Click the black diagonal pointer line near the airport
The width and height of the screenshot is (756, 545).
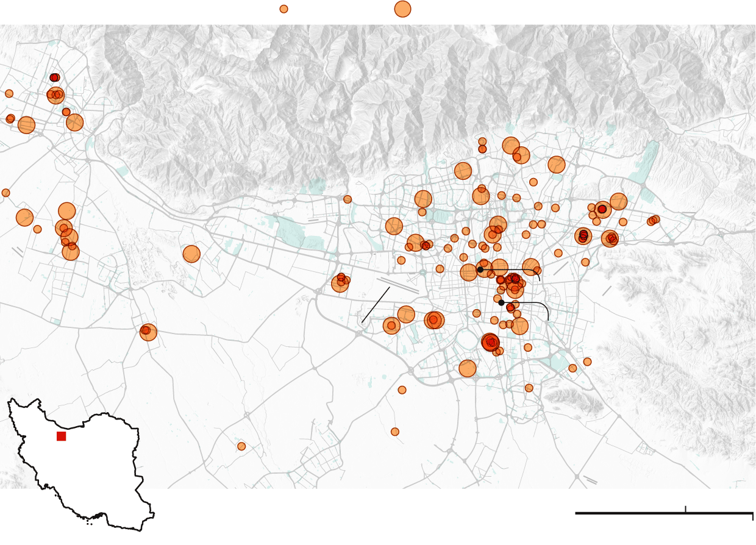[376, 305]
